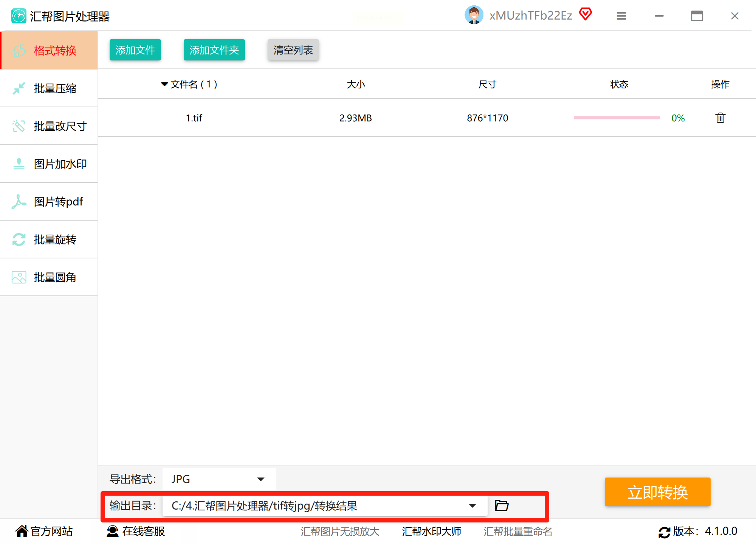Expand the 导出格式 JPG dropdown
Viewport: 756px width, 544px height.
[x=260, y=479]
